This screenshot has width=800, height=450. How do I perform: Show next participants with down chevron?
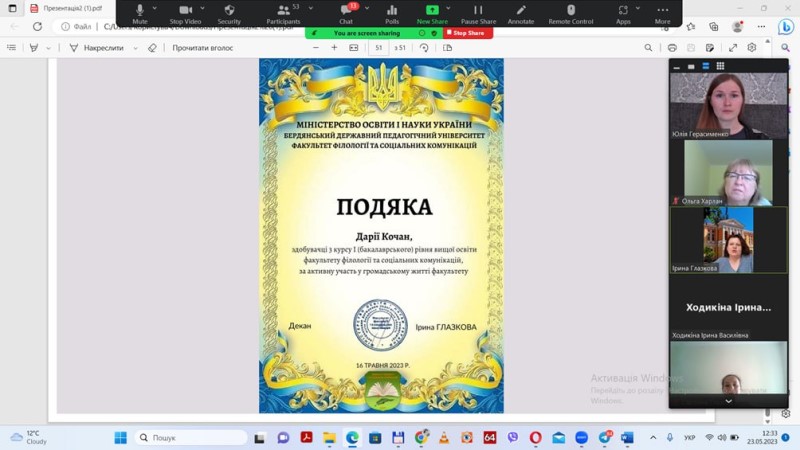(x=729, y=401)
